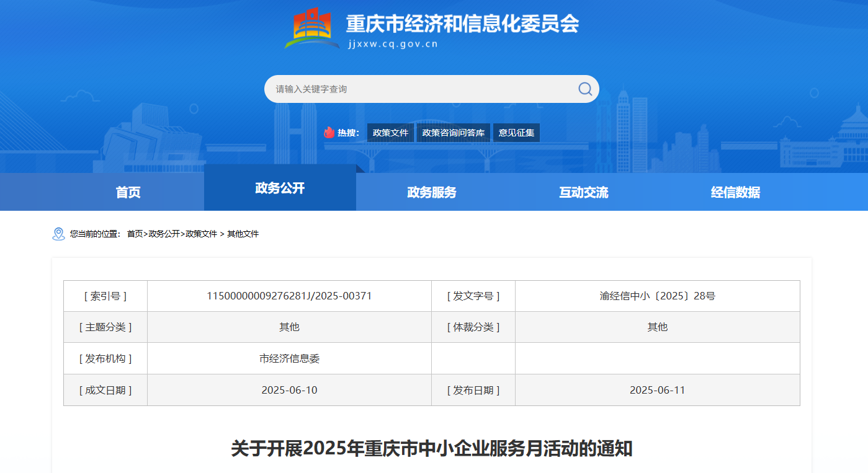Click the flame icon beside 热搜
The height and width of the screenshot is (473, 868).
point(329,133)
